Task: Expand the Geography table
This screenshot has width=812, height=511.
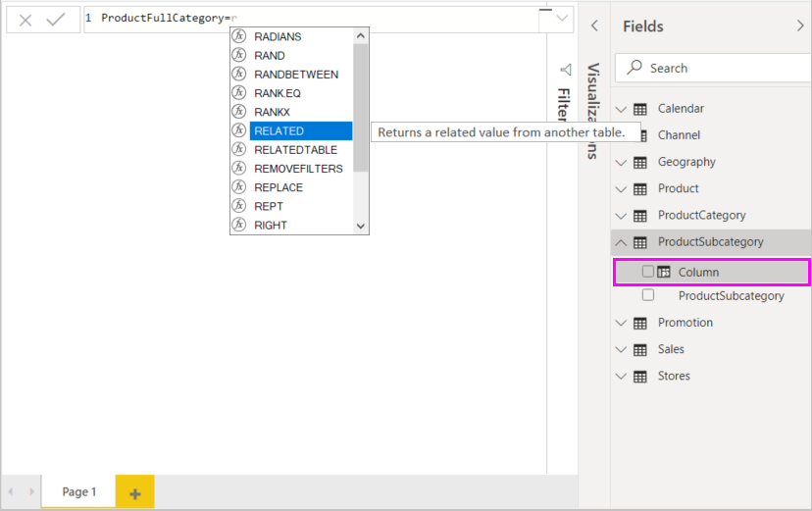Action: (x=620, y=162)
